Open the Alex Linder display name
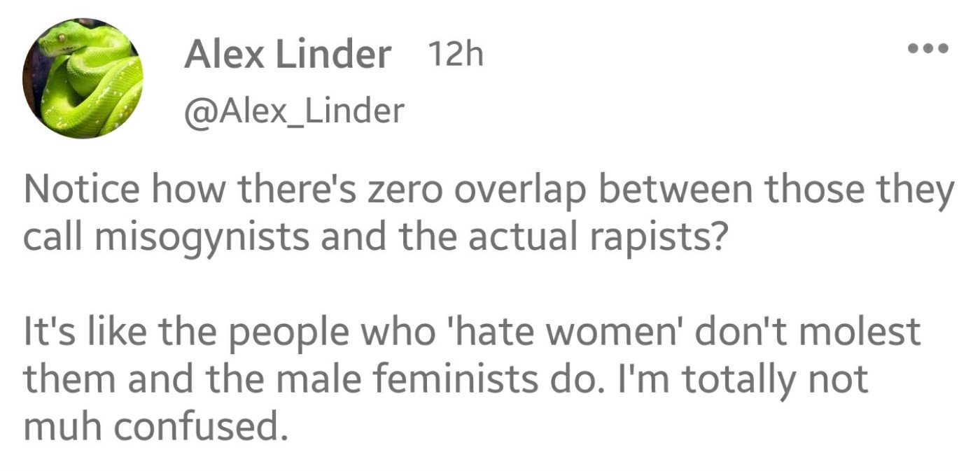Viewport: 980px width, 471px height. 287,55
